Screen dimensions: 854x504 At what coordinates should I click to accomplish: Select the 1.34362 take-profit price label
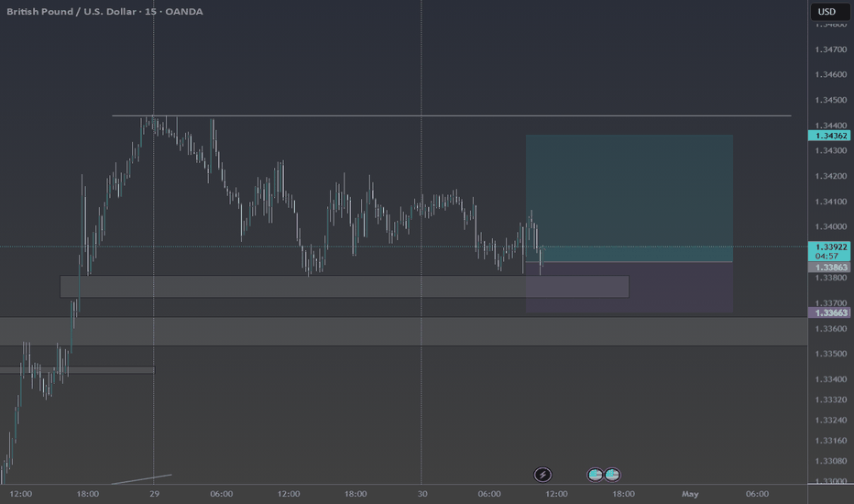click(x=829, y=136)
